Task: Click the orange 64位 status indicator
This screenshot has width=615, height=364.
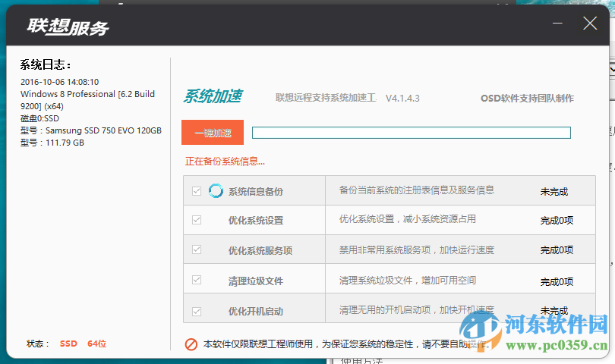Action: coord(96,344)
